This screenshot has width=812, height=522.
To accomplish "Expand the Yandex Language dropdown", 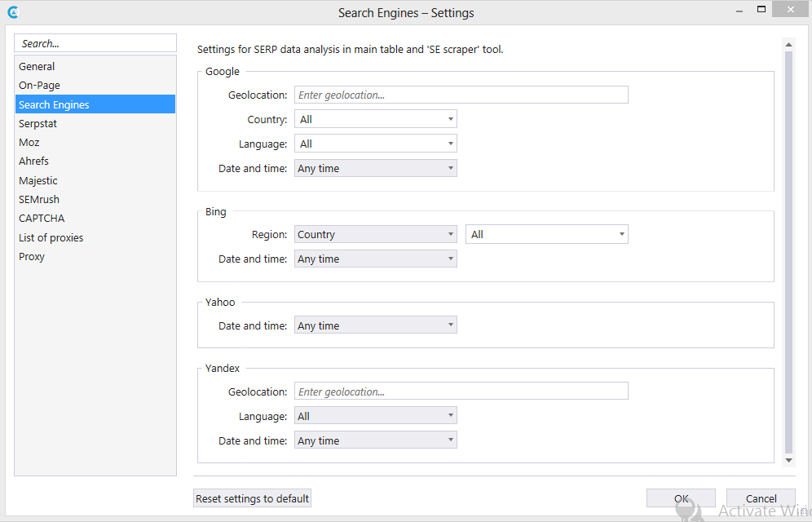I will 375,416.
